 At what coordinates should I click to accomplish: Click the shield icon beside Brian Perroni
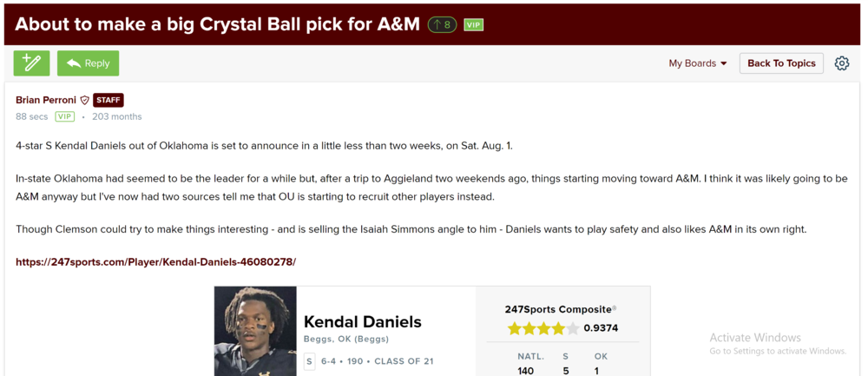click(x=85, y=101)
